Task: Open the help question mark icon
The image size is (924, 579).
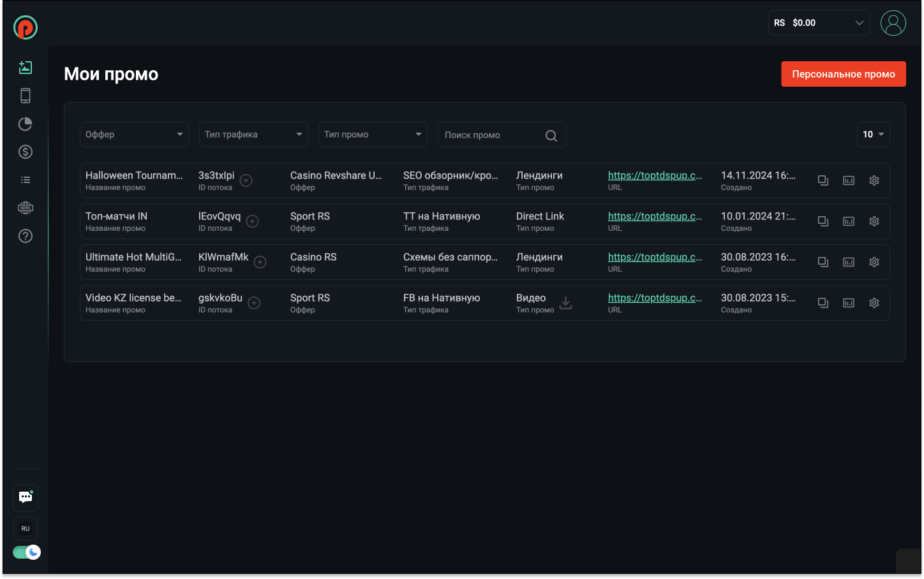Action: point(26,236)
